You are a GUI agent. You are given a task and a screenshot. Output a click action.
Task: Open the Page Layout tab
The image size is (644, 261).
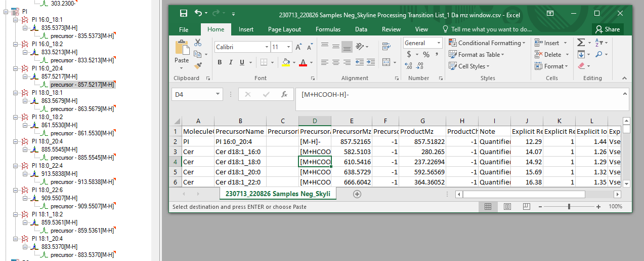click(284, 29)
